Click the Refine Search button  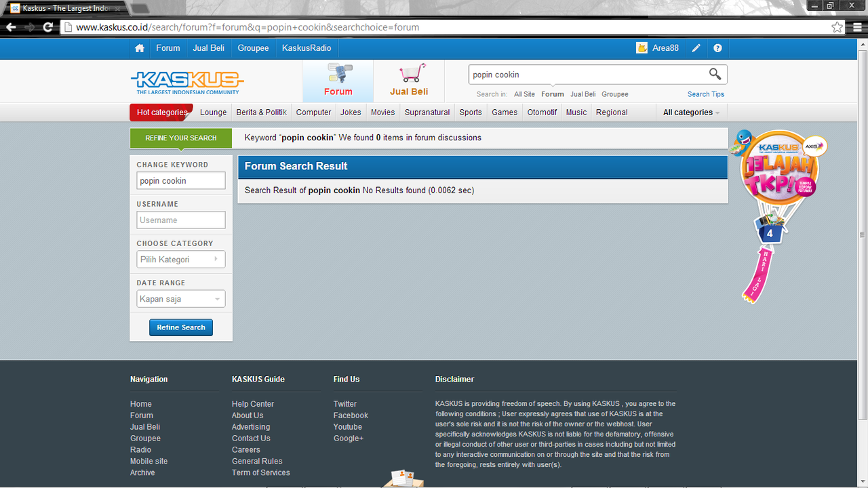tap(181, 327)
